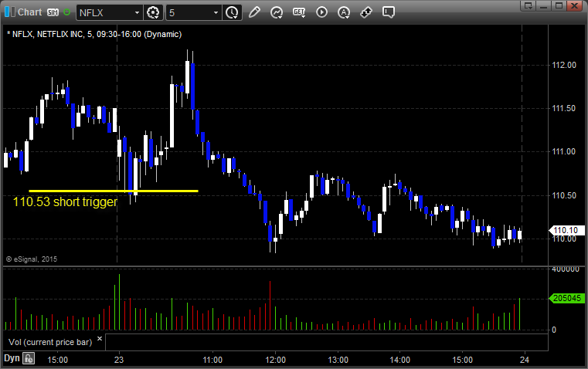Click the Dyn scale button
588x369 pixels.
[12, 358]
